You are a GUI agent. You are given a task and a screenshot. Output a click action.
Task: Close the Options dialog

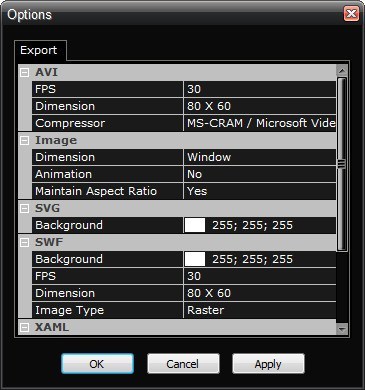click(351, 14)
